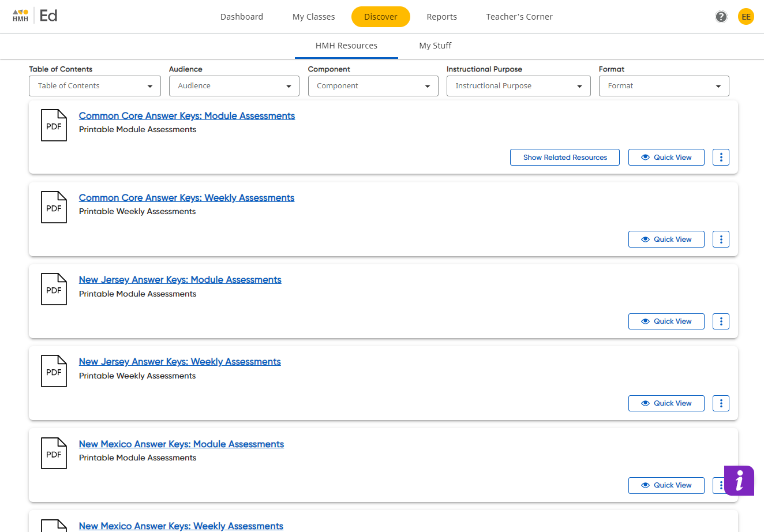Expand the Audience filter dropdown

click(x=234, y=85)
